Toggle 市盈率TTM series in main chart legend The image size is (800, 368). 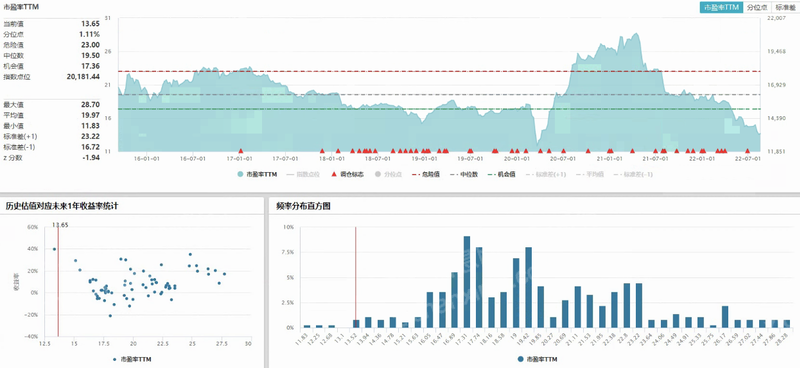click(x=257, y=174)
